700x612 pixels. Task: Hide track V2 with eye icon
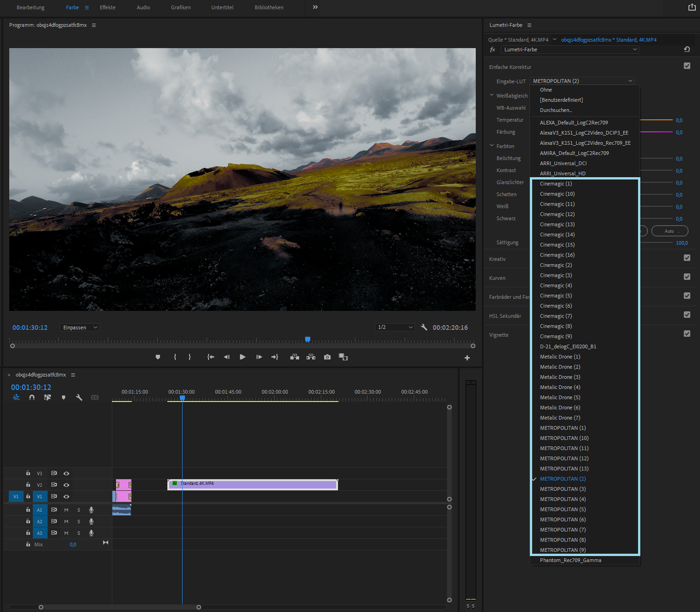point(66,485)
